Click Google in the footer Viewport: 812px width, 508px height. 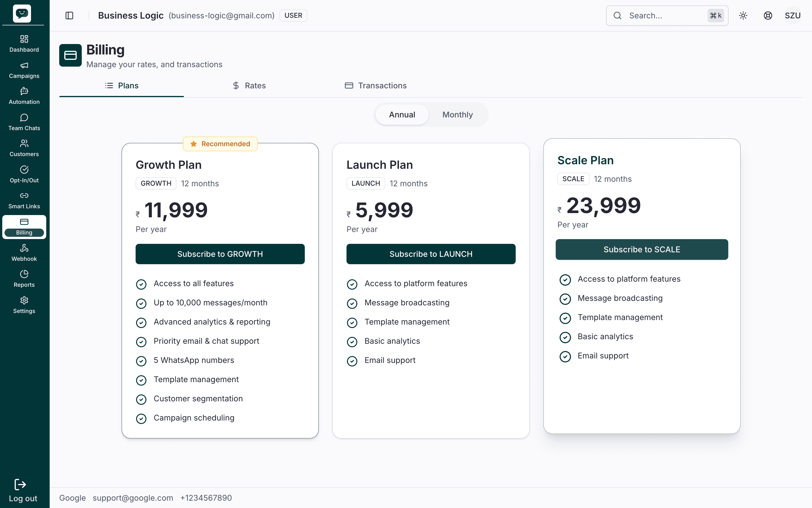[72, 498]
